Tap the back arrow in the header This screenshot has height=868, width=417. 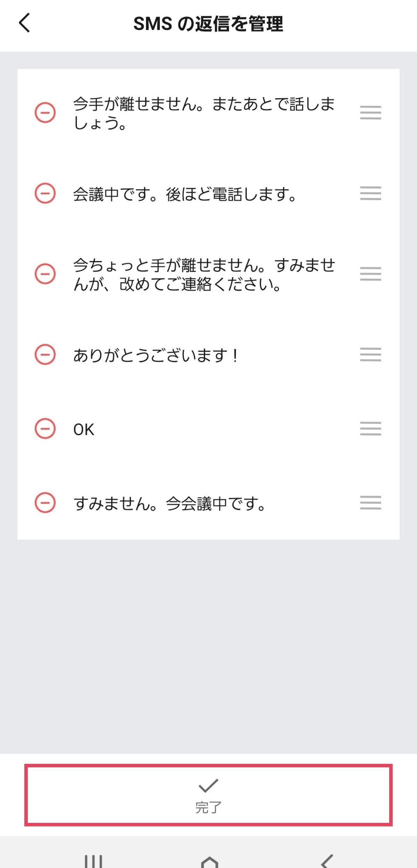tap(24, 23)
